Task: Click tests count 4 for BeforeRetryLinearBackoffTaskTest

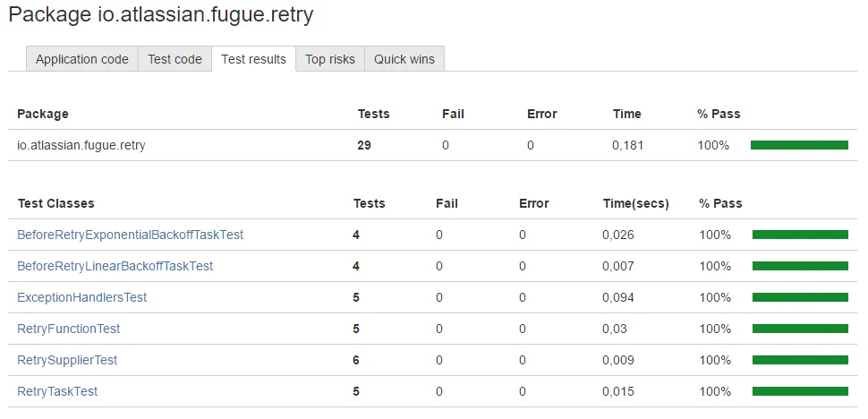Action: [x=356, y=266]
